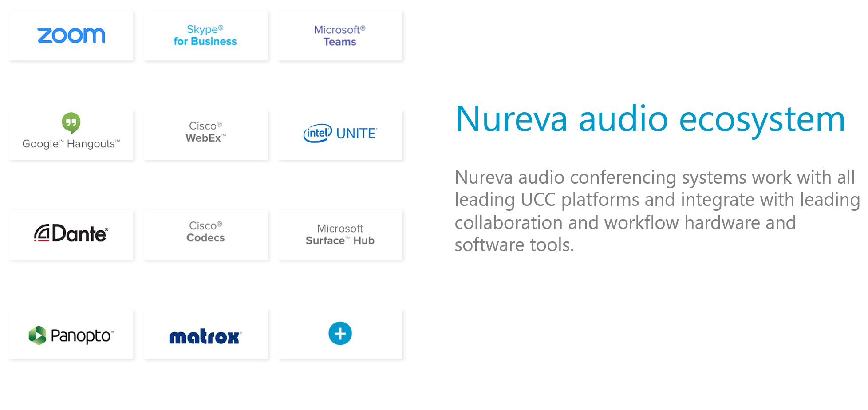Click the Panopto wordmark text
This screenshot has width=868, height=410.
(x=82, y=336)
